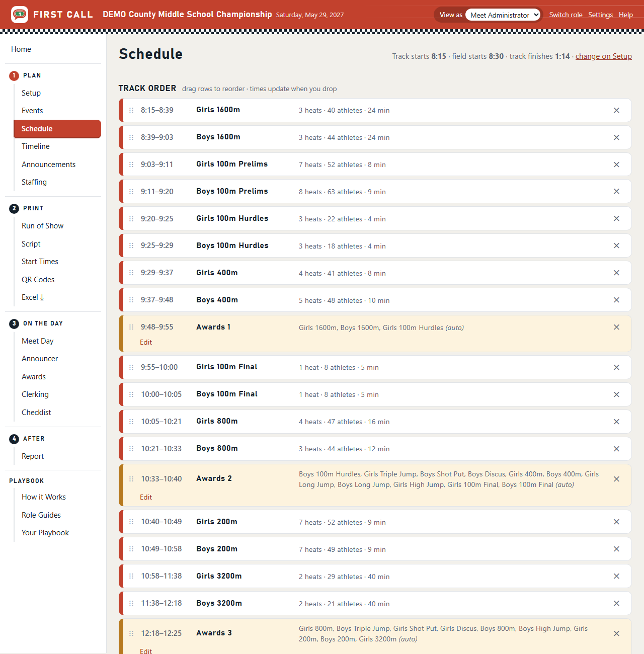This screenshot has width=644, height=654.
Task: Open Settings from the top bar
Action: 601,15
